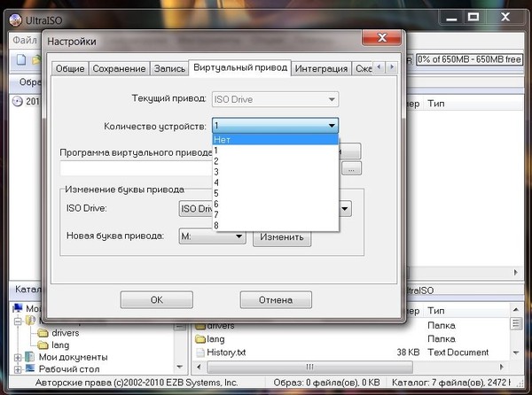The width and height of the screenshot is (532, 395).
Task: Click the browse '...' button
Action: tap(351, 168)
